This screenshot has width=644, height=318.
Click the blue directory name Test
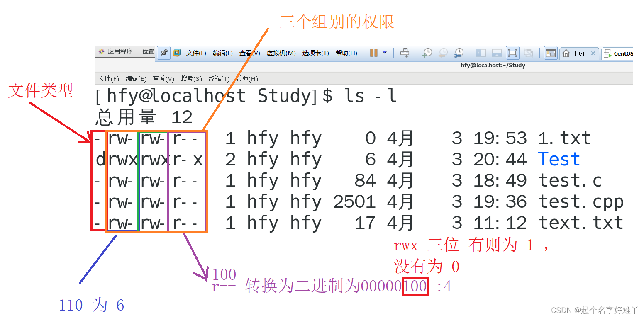[559, 160]
